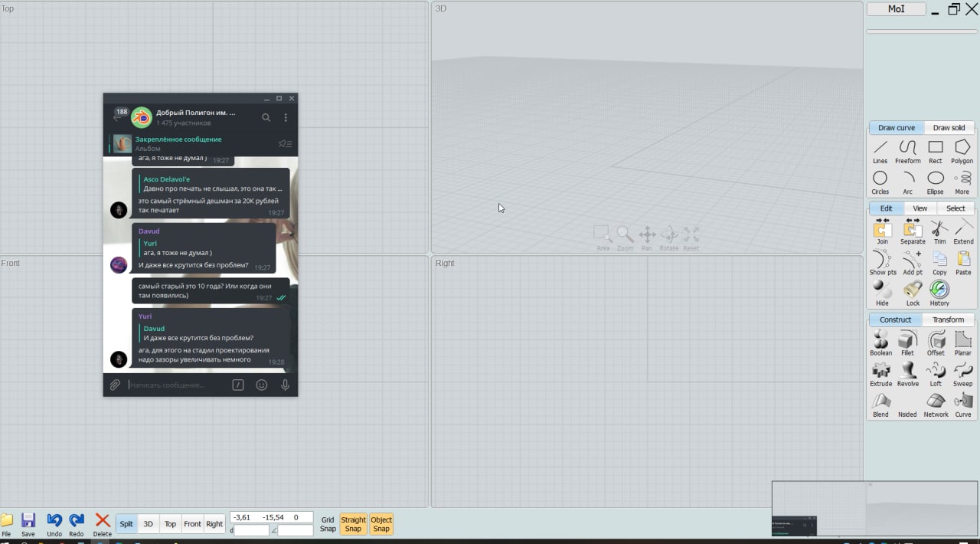Click the 3D viewport Rotate control
The width and height of the screenshot is (980, 544).
tap(669, 238)
